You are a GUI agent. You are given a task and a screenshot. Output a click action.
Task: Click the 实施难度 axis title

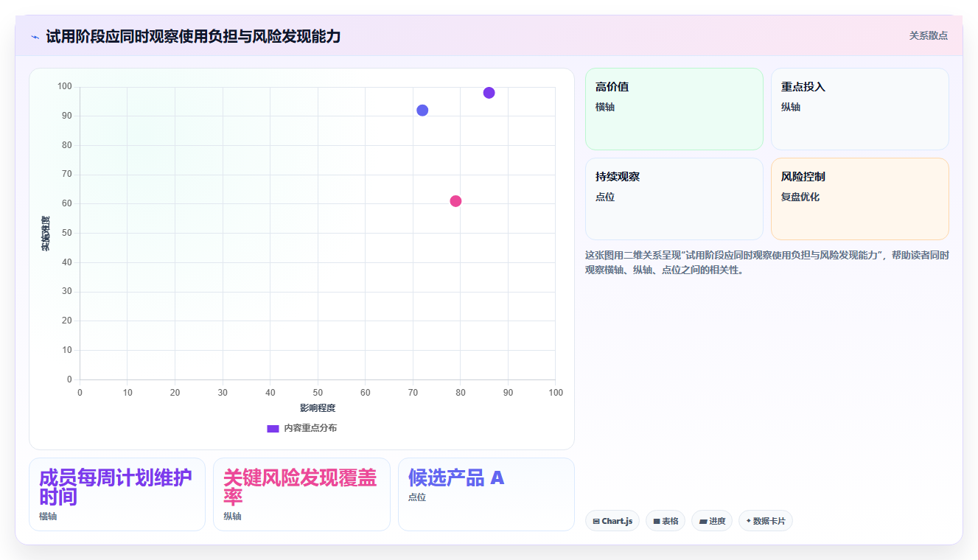[x=46, y=234]
